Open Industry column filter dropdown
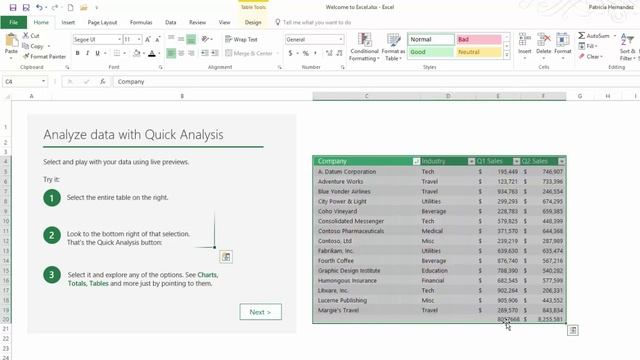Viewport: 640px width, 360px height. pyautogui.click(x=471, y=161)
